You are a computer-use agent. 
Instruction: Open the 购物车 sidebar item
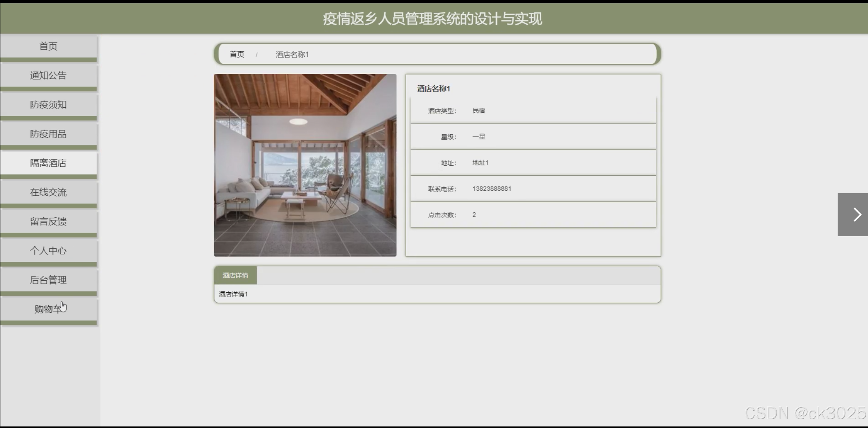click(48, 309)
